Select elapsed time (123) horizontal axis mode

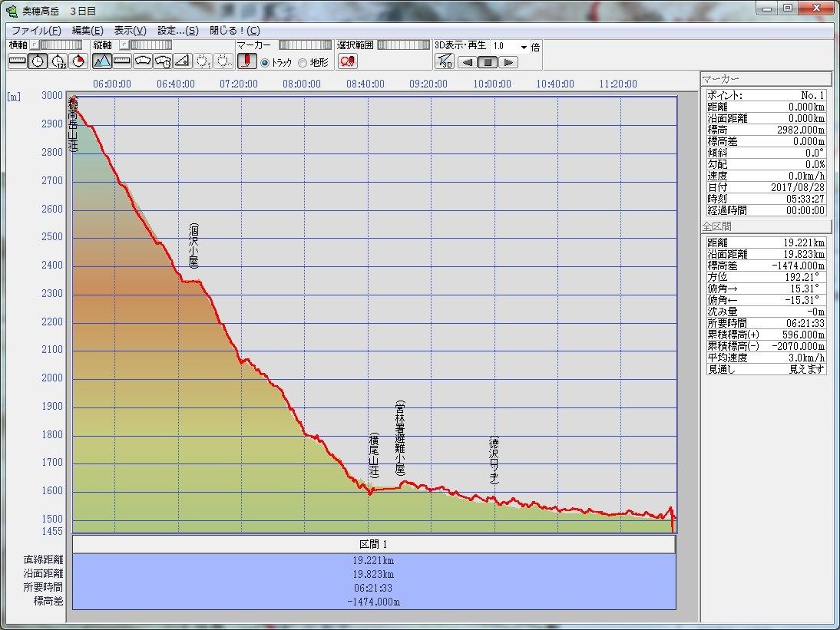(58, 61)
